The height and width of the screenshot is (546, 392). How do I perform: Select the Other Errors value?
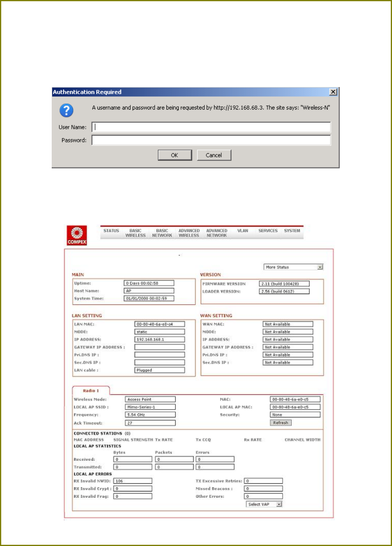click(263, 496)
